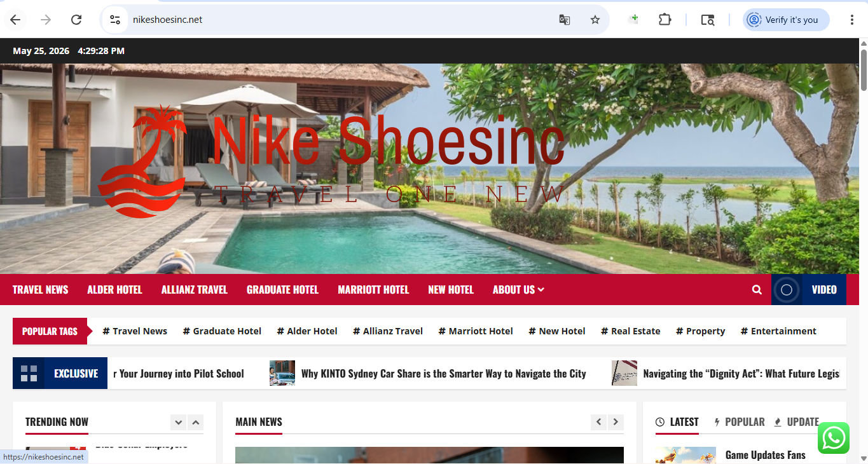Image resolution: width=868 pixels, height=464 pixels.
Task: View site information for nikeshoesinc.net
Action: pos(115,20)
